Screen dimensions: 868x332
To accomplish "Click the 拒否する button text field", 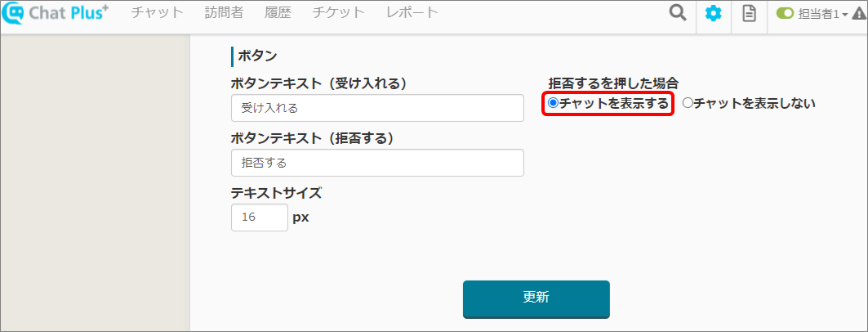I will [x=377, y=163].
